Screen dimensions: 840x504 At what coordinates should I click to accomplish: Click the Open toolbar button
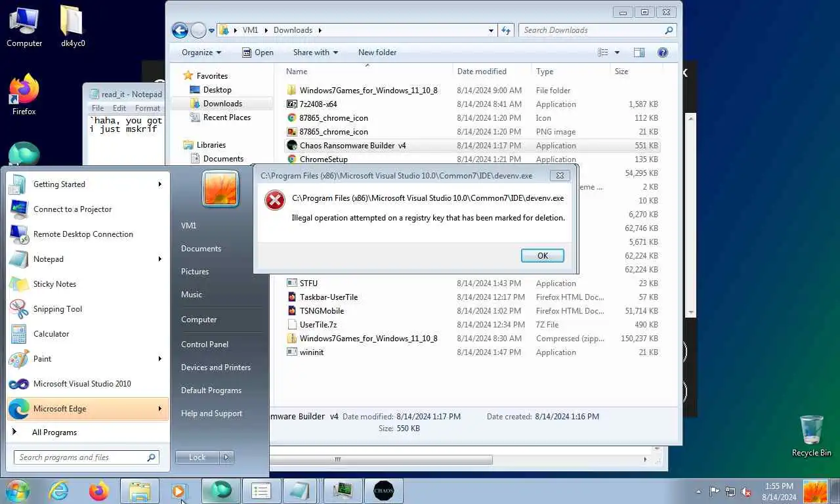click(x=257, y=52)
